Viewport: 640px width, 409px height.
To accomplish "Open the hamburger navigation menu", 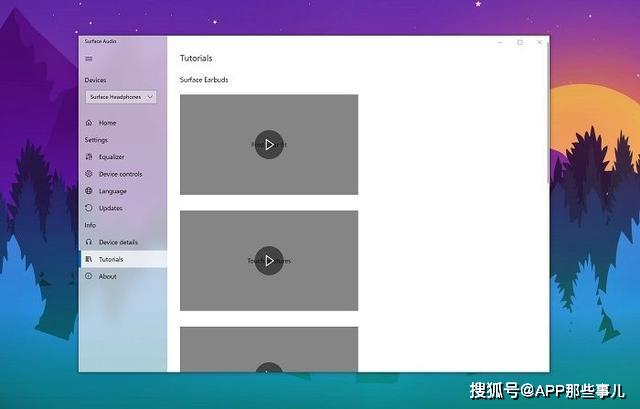I will pyautogui.click(x=89, y=59).
